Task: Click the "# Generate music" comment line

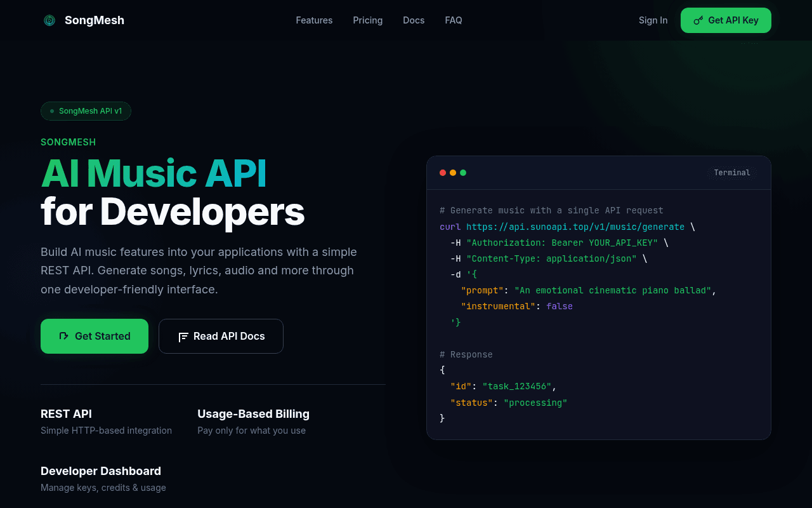Action: [x=551, y=210]
